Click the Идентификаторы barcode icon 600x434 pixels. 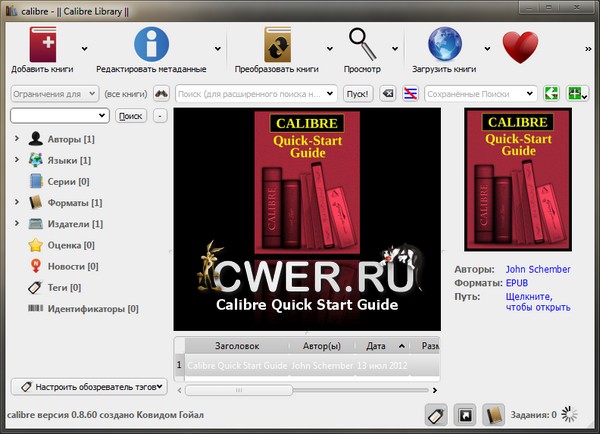36,308
